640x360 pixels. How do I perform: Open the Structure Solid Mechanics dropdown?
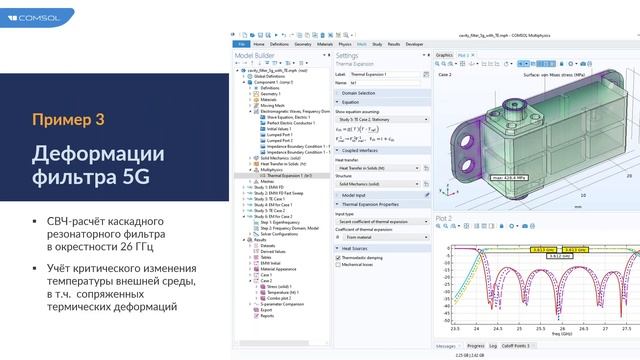[x=378, y=184]
